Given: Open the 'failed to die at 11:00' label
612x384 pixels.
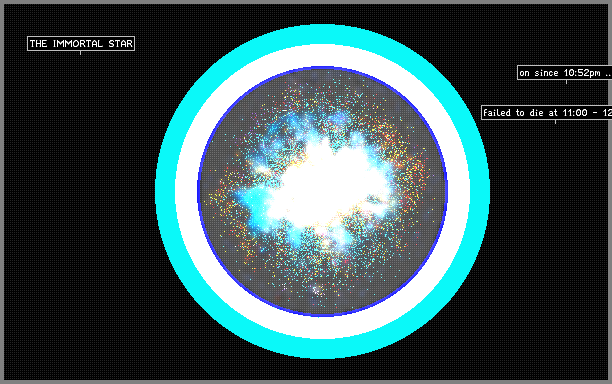Looking at the screenshot, I should tap(546, 112).
